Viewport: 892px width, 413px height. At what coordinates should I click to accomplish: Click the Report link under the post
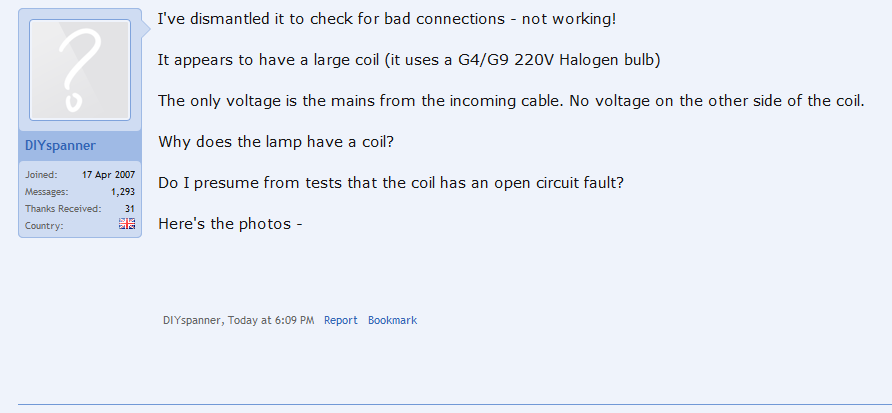click(340, 321)
